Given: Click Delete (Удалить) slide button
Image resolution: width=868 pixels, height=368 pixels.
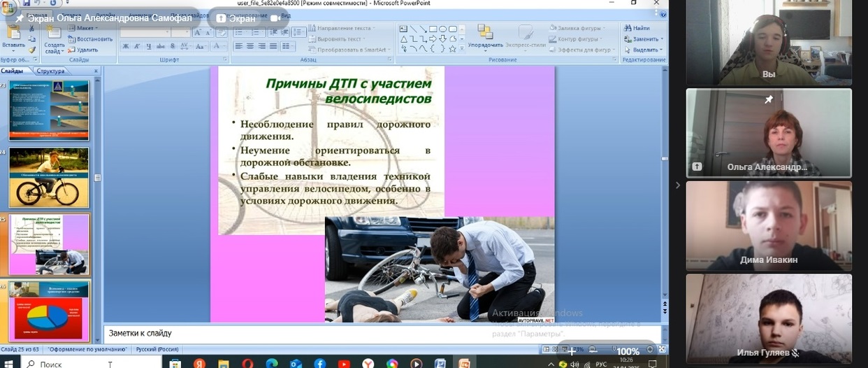Looking at the screenshot, I should [84, 50].
